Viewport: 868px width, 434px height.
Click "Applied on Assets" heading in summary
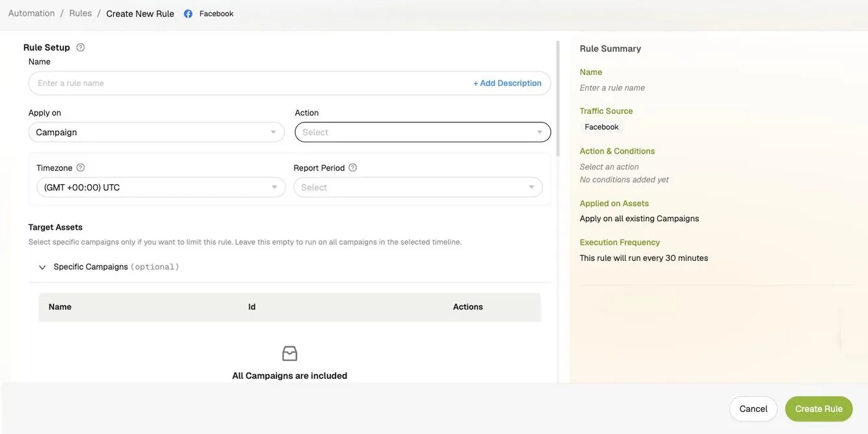click(x=614, y=203)
